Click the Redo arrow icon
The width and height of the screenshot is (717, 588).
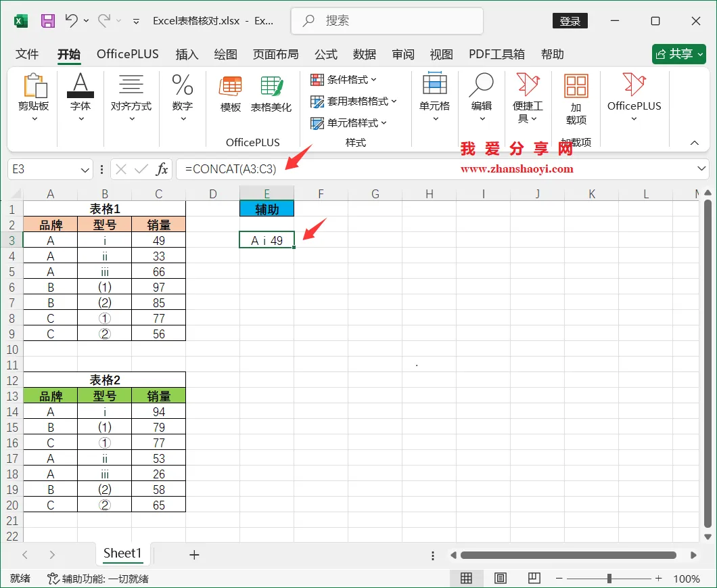pos(103,20)
